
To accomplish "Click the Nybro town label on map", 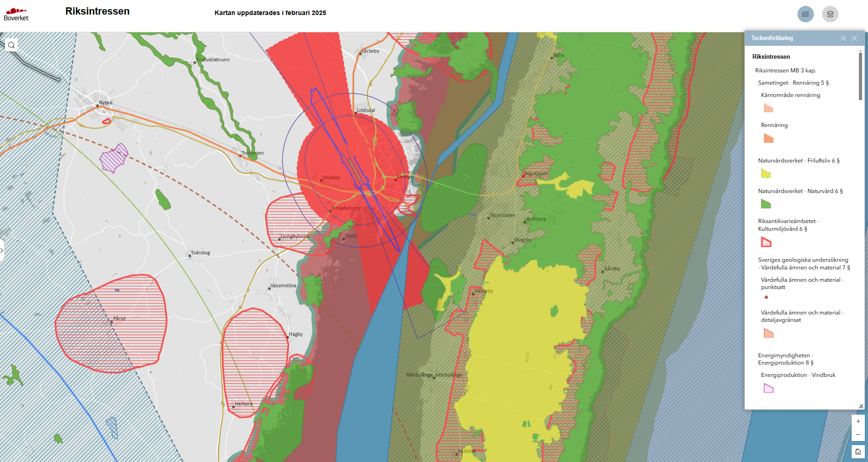I will point(105,102).
